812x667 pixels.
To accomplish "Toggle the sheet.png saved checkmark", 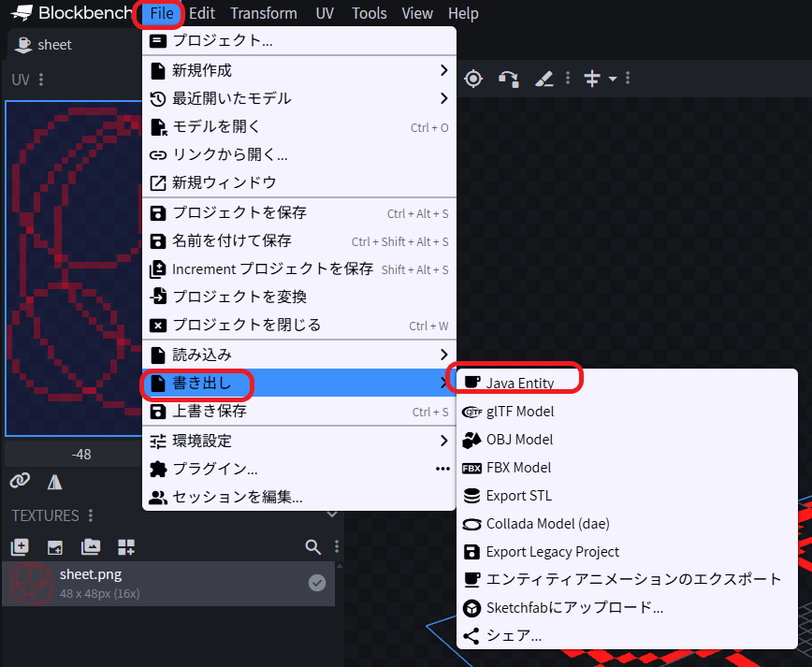I will pos(317,583).
